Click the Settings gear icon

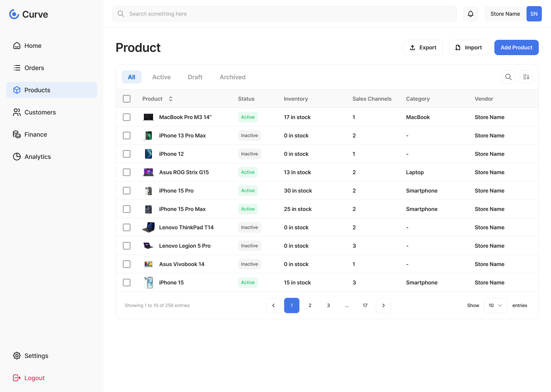click(x=17, y=356)
